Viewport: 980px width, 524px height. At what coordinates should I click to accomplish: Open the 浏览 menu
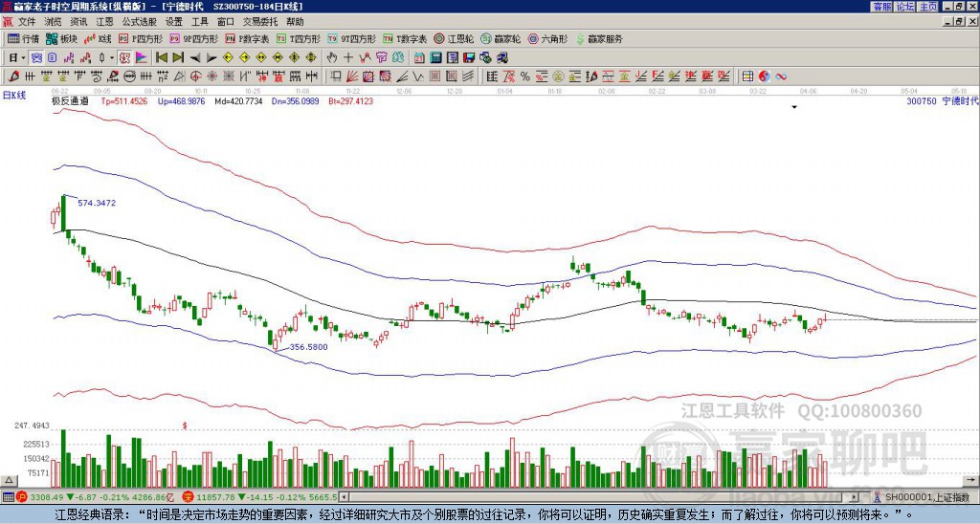click(54, 22)
